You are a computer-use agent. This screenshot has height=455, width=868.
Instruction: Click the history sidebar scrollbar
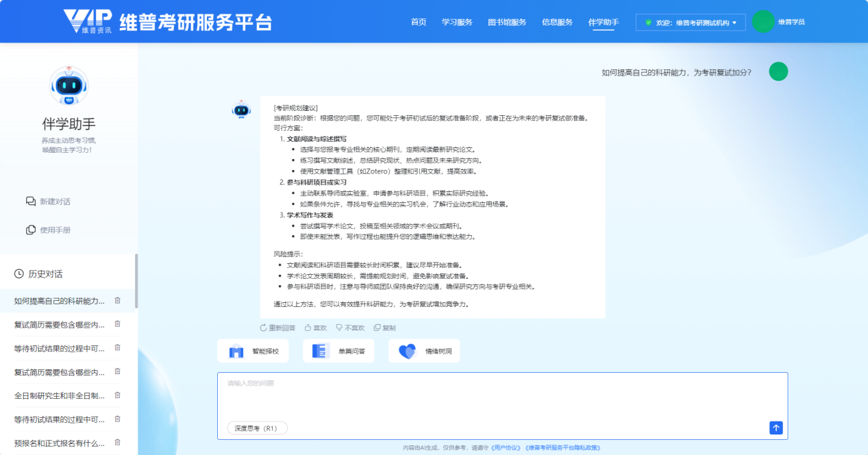(x=136, y=281)
